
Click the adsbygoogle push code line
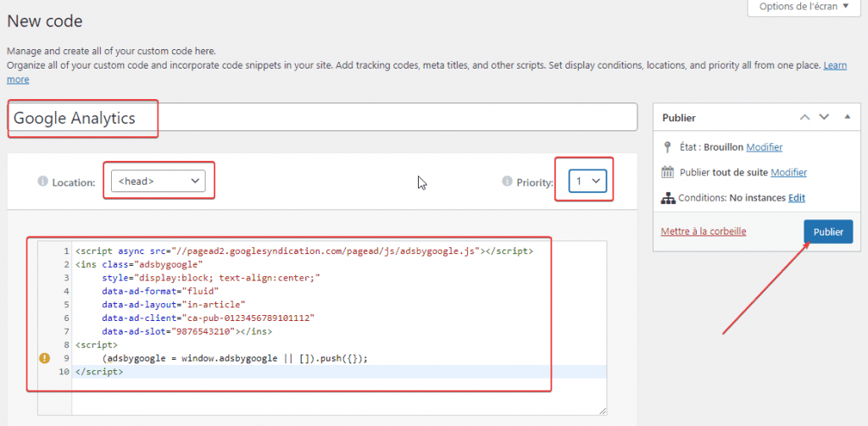tap(235, 358)
